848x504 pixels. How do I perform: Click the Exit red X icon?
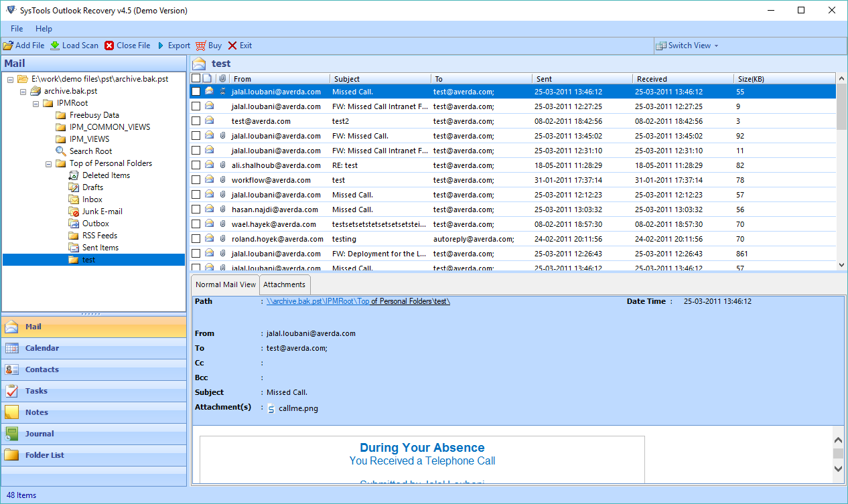click(x=232, y=46)
